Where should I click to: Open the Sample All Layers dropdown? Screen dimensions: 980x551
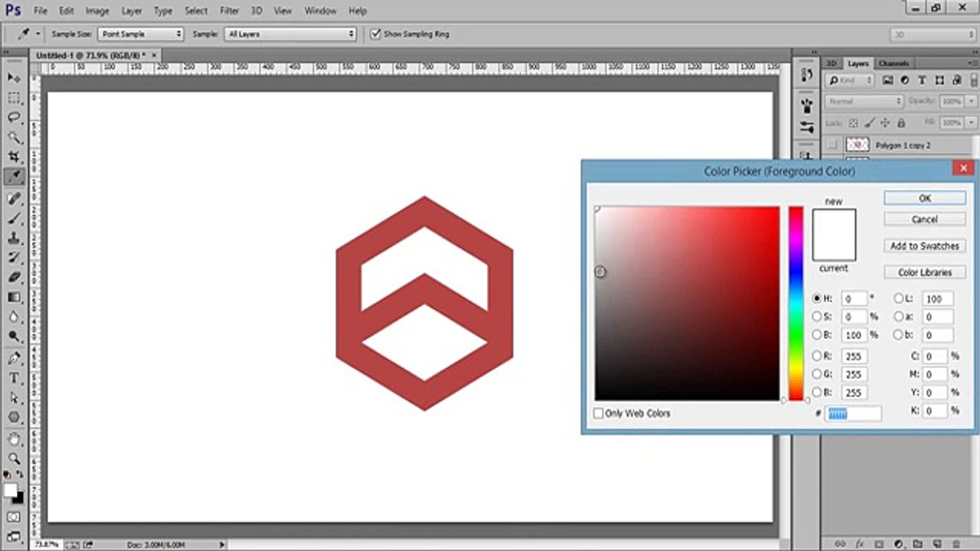(291, 34)
